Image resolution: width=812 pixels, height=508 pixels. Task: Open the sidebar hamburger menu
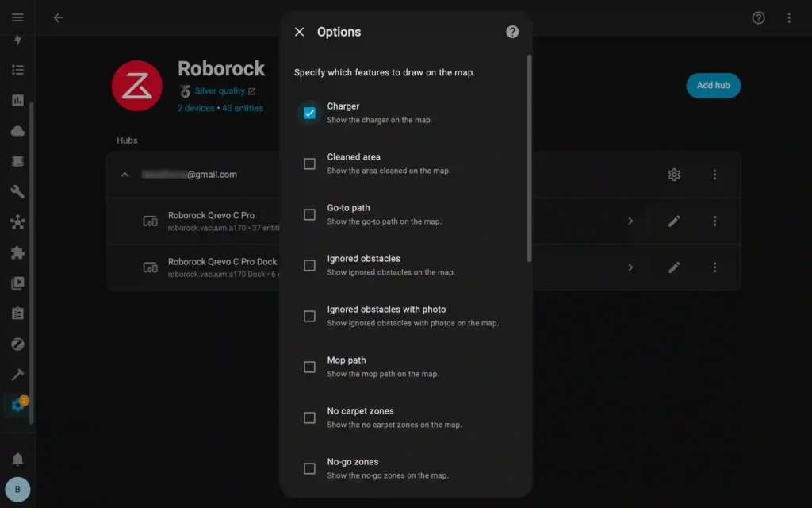pyautogui.click(x=17, y=17)
